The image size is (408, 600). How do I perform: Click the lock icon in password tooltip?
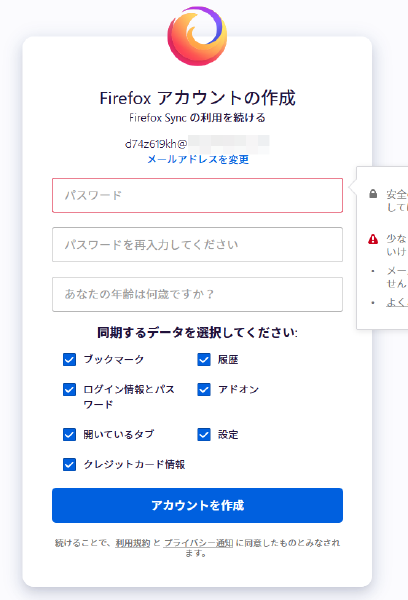(373, 194)
